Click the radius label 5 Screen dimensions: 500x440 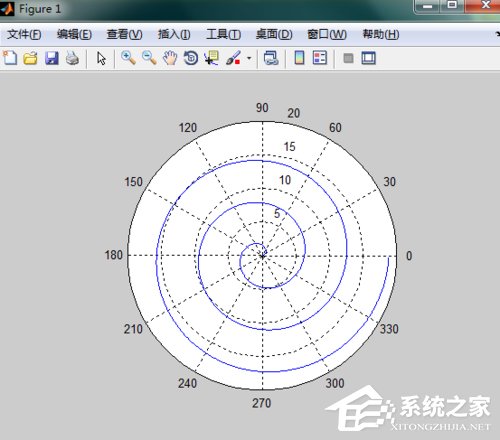[277, 214]
